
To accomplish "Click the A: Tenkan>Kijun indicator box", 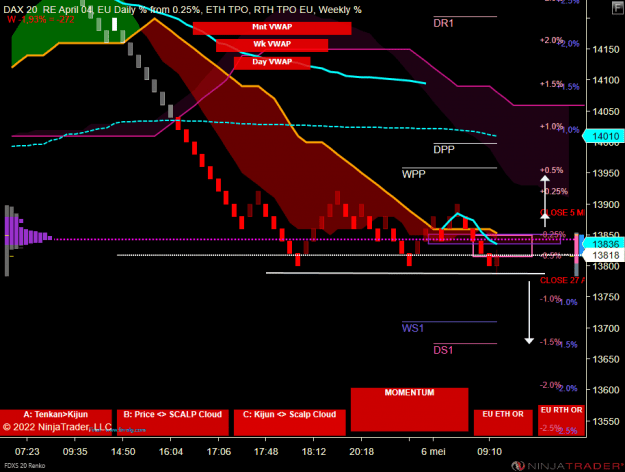I will (x=56, y=423).
